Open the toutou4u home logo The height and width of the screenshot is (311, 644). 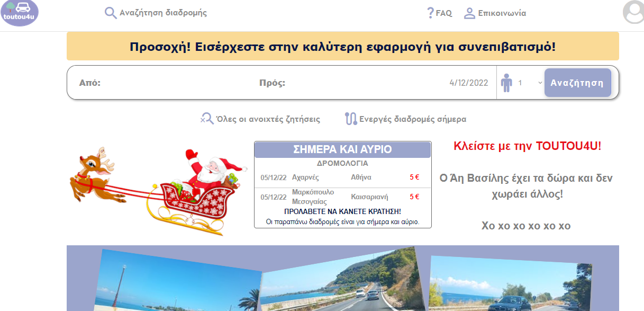[20, 13]
